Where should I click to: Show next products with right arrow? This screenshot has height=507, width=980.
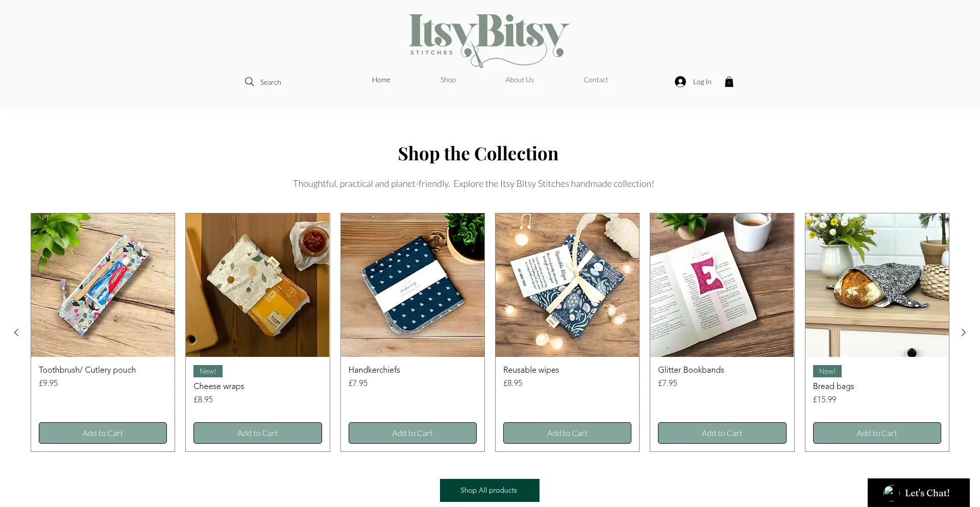(963, 332)
